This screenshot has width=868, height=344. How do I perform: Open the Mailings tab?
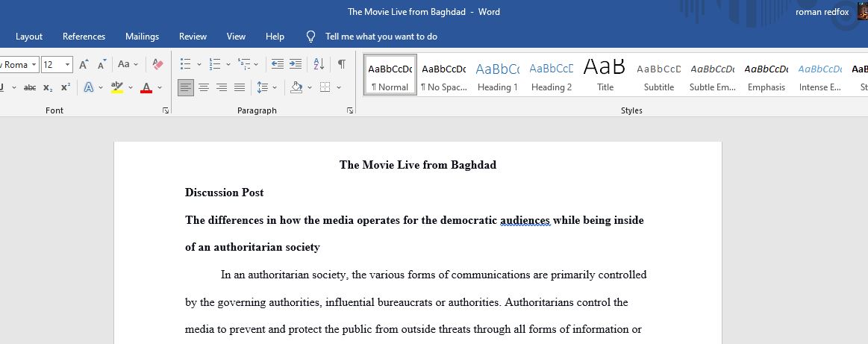(x=142, y=37)
